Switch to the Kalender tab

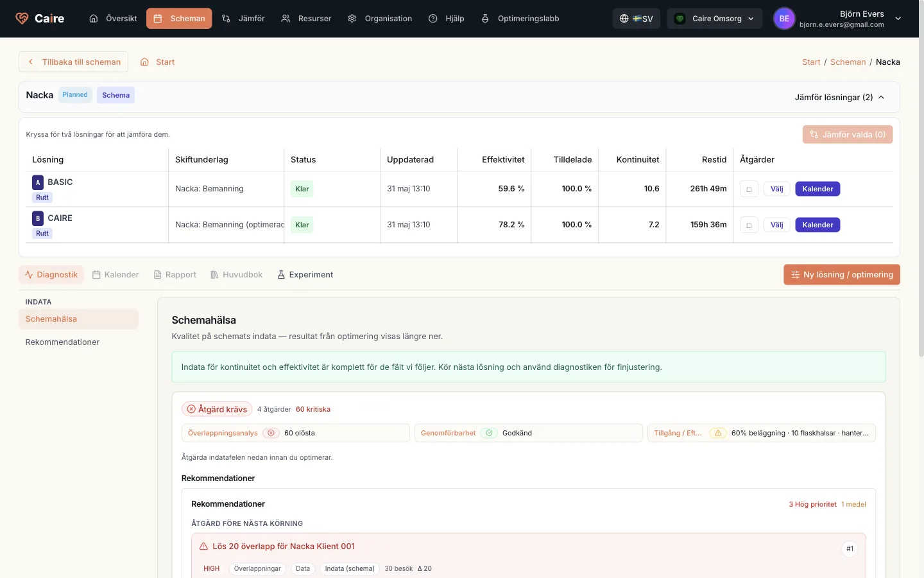point(116,275)
